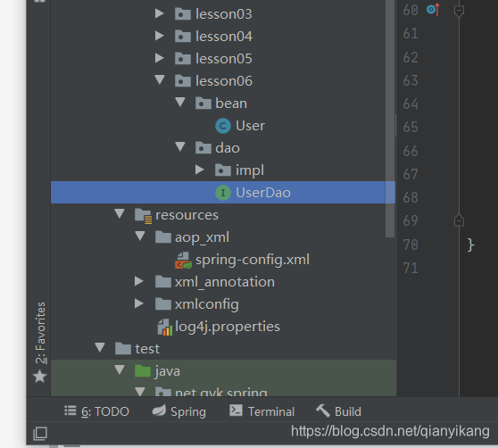
Task: Select the dao package label
Action: pos(228,148)
